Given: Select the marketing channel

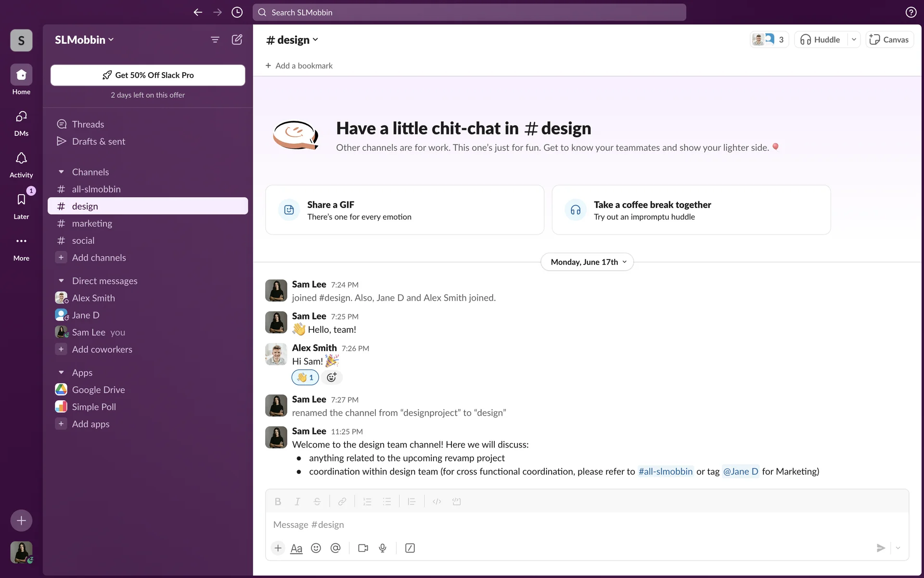Looking at the screenshot, I should pos(92,223).
